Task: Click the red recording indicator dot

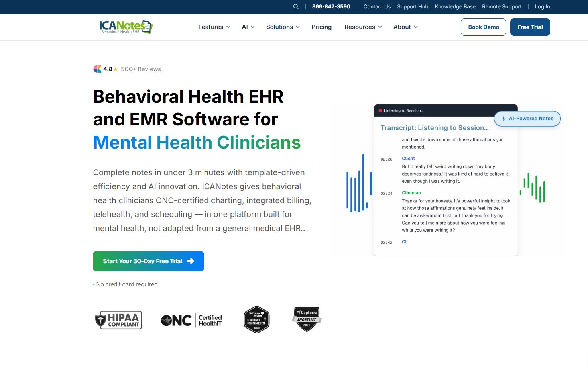Action: 380,111
